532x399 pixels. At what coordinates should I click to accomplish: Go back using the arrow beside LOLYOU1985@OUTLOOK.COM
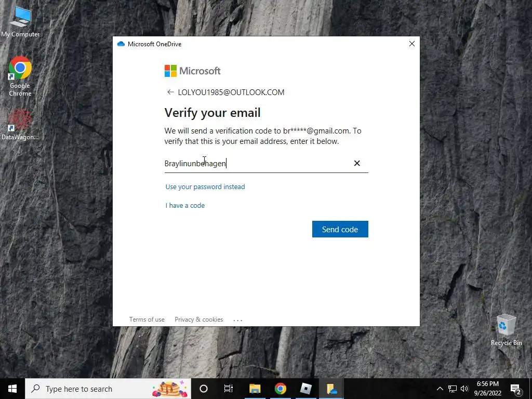click(170, 92)
